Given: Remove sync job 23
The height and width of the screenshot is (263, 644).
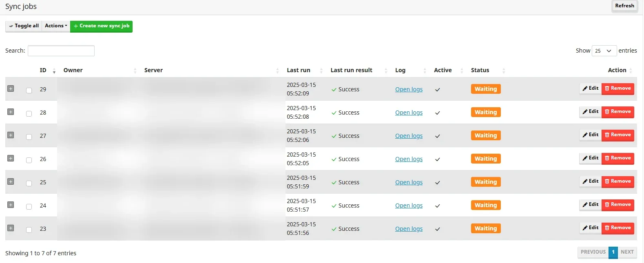Looking at the screenshot, I should click(x=617, y=228).
